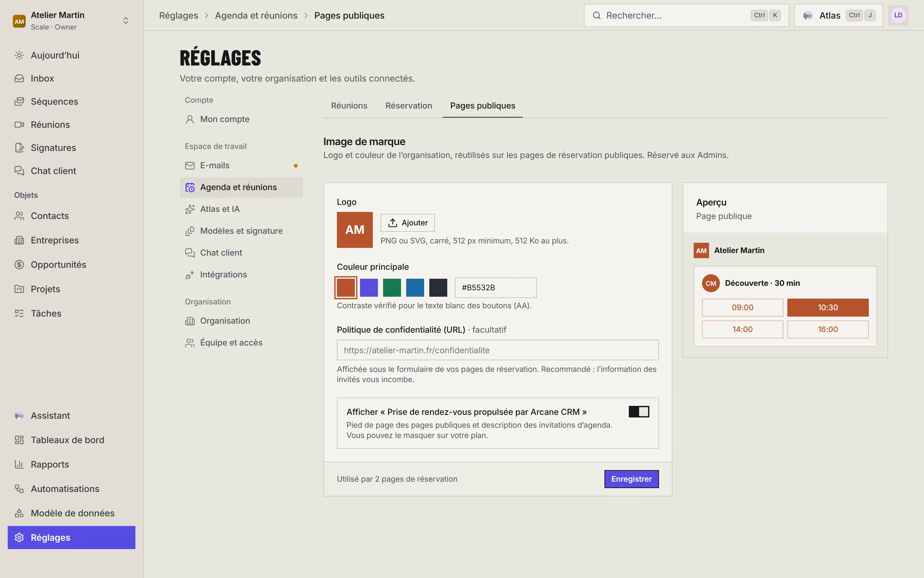Switch to the Réunions tab
This screenshot has width=924, height=578.
pos(349,106)
